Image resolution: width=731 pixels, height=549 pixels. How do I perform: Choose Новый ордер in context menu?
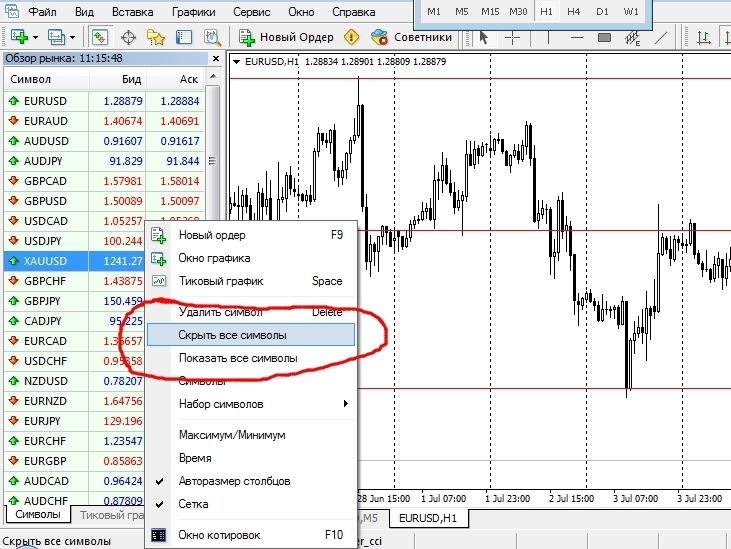pyautogui.click(x=252, y=235)
